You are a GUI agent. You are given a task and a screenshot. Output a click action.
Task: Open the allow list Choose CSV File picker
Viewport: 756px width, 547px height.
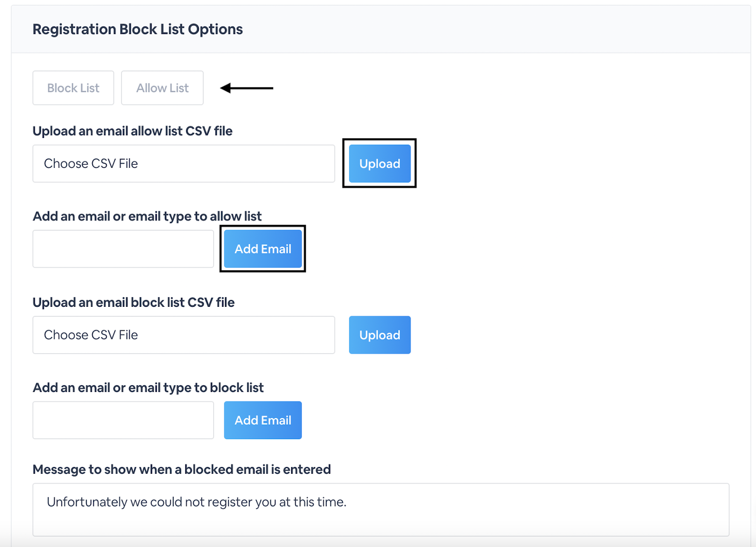(183, 164)
